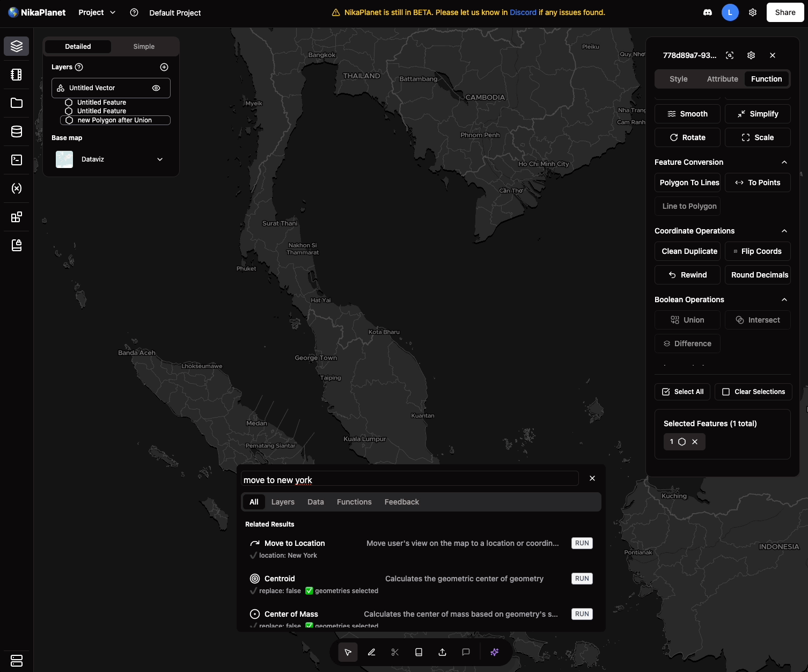Open the Attribute tab
This screenshot has height=672, width=808.
722,79
